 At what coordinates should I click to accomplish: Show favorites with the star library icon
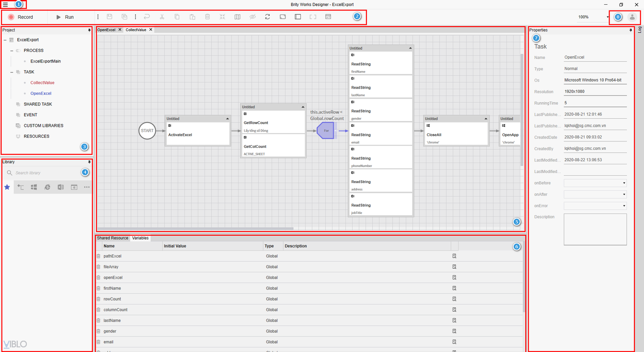click(x=7, y=187)
